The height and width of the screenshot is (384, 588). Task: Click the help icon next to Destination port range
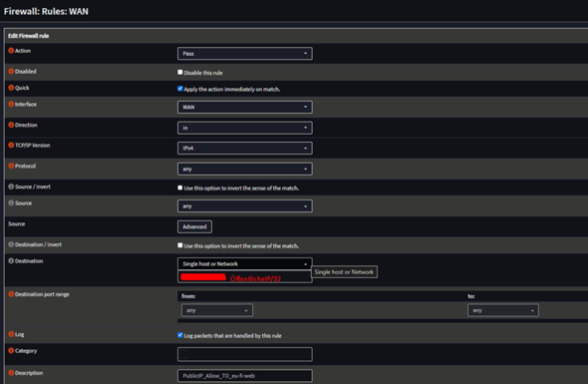click(x=11, y=294)
